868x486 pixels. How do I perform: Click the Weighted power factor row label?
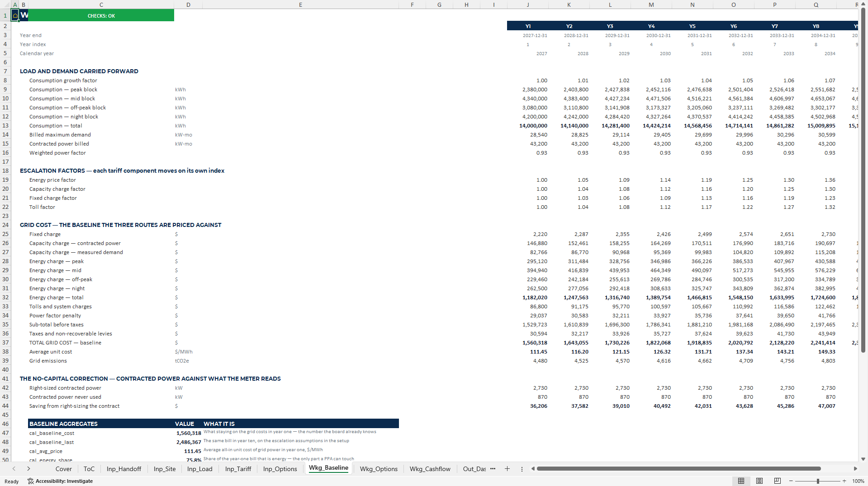pos(57,153)
